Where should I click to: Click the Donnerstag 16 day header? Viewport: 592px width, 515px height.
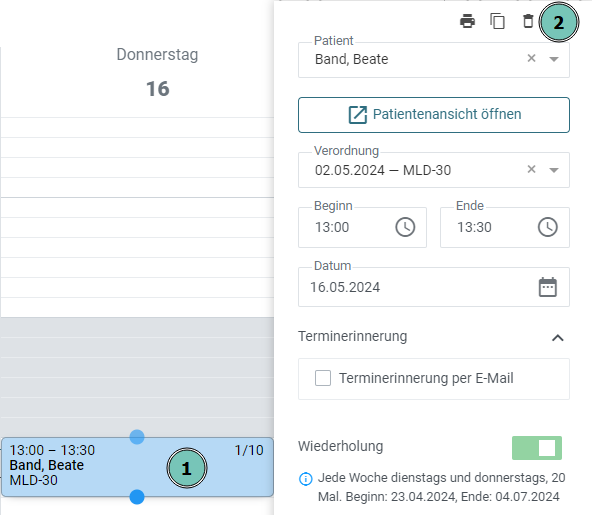tap(157, 72)
